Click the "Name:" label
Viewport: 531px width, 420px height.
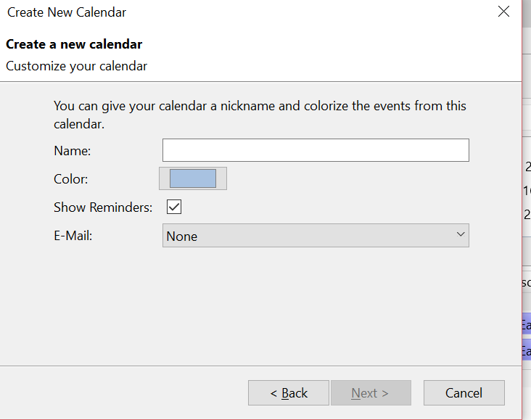tap(72, 151)
